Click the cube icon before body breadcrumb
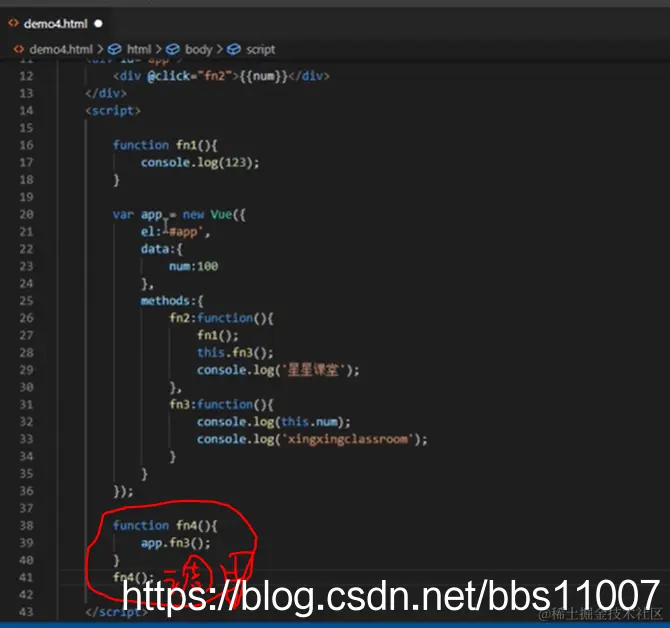This screenshot has width=670, height=628. coord(173,50)
